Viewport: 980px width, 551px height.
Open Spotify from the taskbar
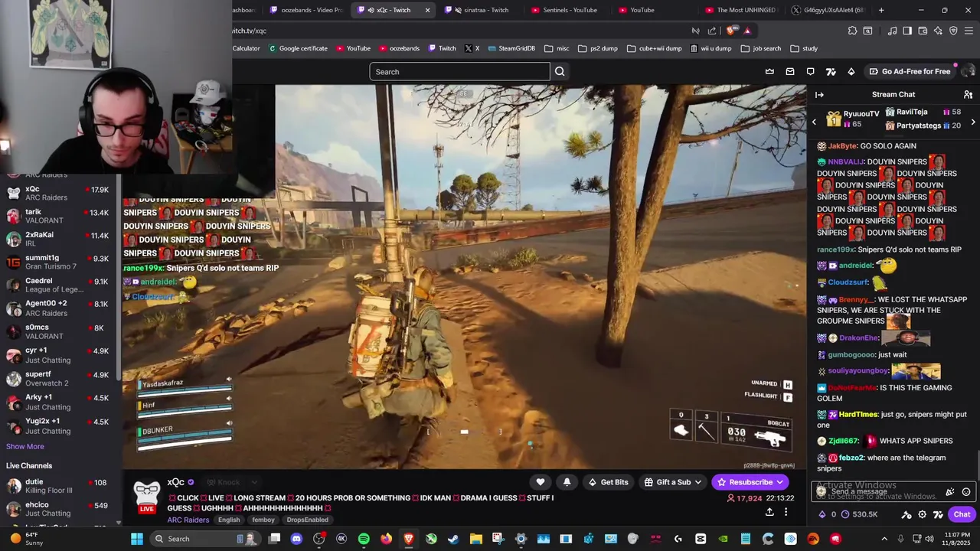[x=364, y=539]
